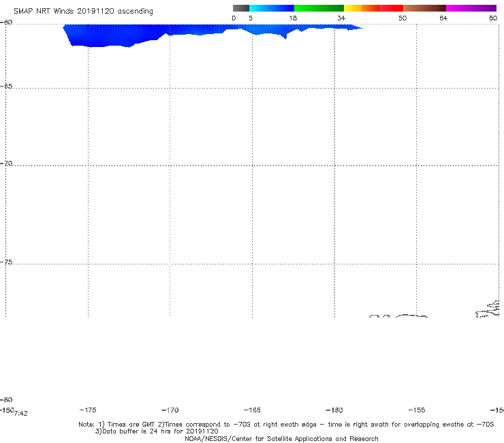Image resolution: width=504 pixels, height=443 pixels.
Task: Click the magenta-purple segment of the color bar
Action: tap(471, 8)
